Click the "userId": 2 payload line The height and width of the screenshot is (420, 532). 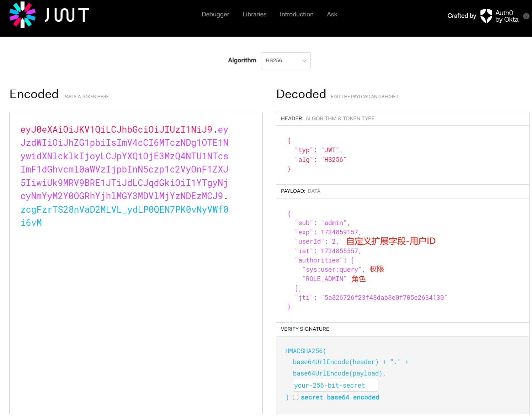click(x=316, y=241)
